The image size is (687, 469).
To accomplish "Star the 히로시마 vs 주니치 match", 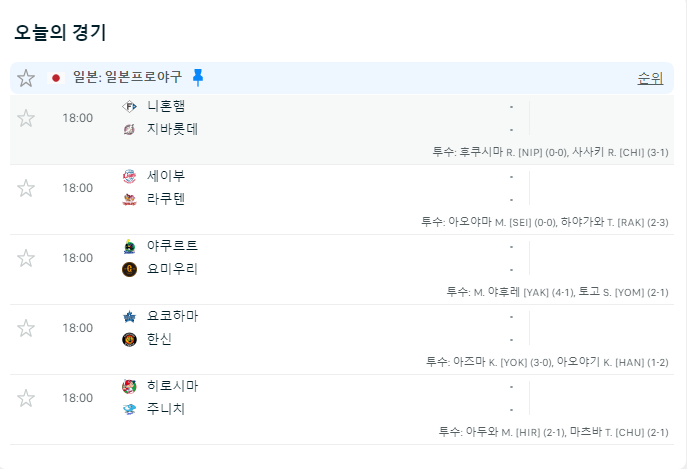I will 26,398.
